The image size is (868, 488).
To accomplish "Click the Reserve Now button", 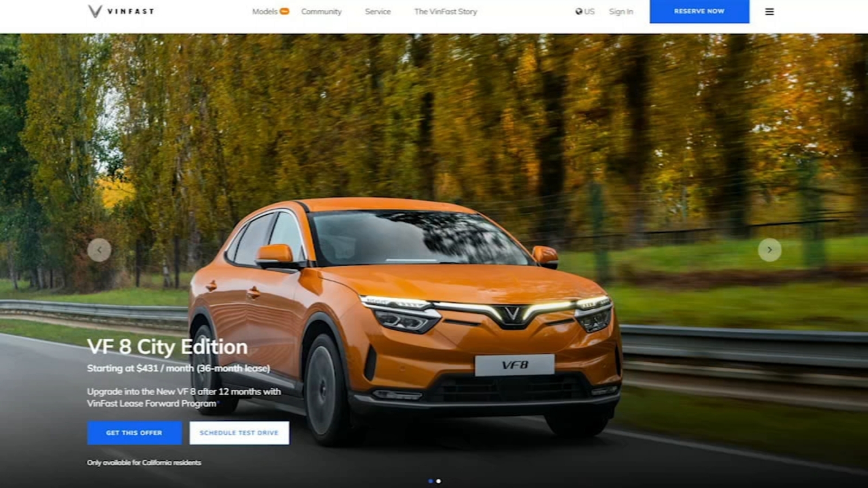I will [x=699, y=11].
